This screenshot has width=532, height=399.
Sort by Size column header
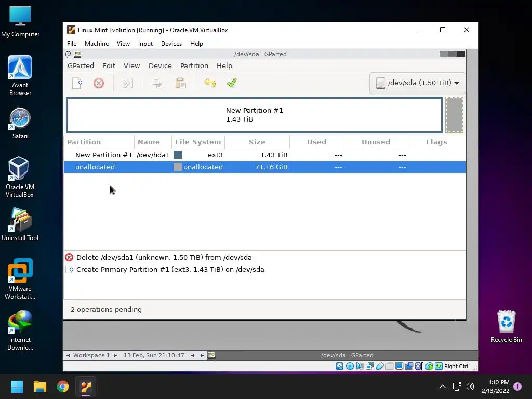257,142
